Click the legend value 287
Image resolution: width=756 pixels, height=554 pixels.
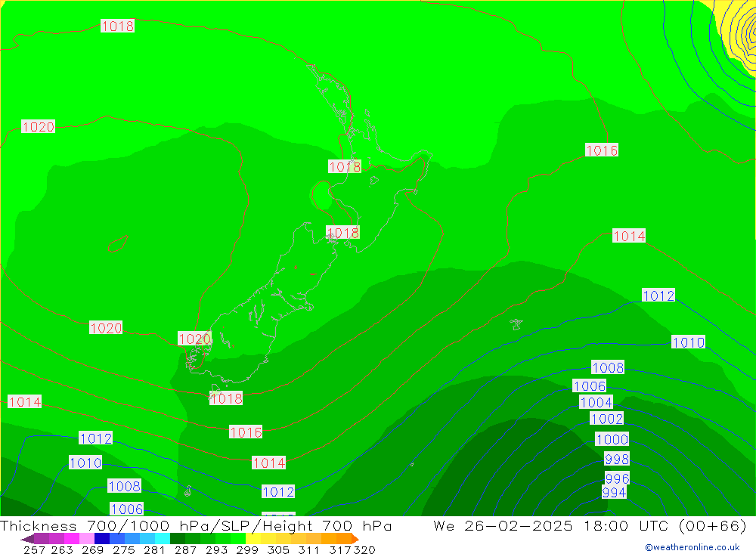tap(185, 549)
